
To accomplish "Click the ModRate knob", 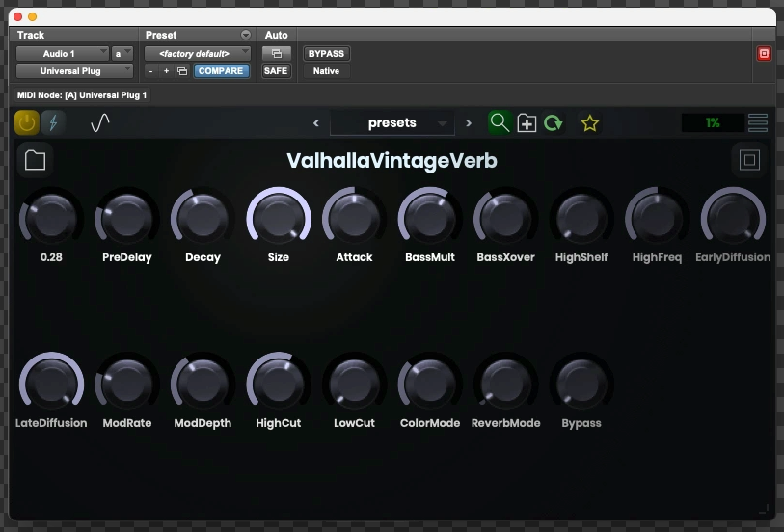I will point(127,385).
